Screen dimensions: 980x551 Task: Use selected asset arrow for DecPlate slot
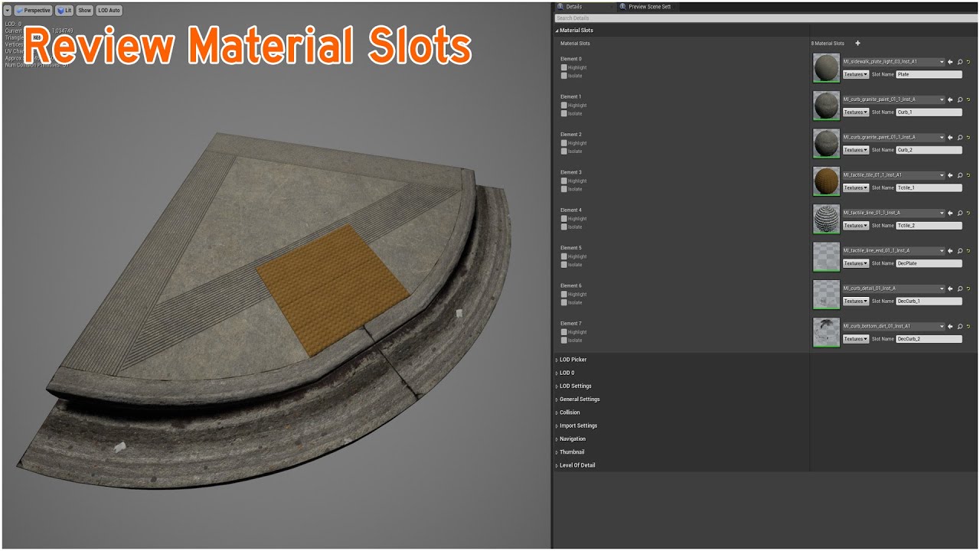950,251
